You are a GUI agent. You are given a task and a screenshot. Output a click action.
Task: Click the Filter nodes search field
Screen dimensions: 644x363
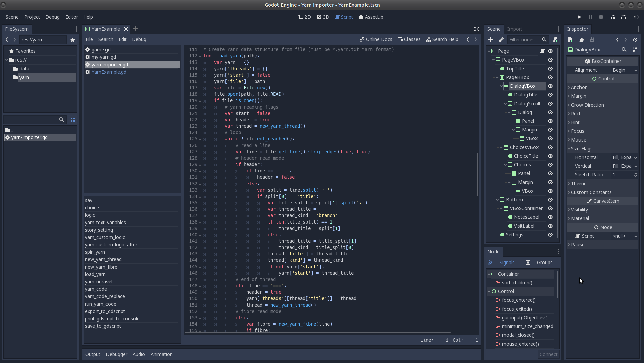527,40
